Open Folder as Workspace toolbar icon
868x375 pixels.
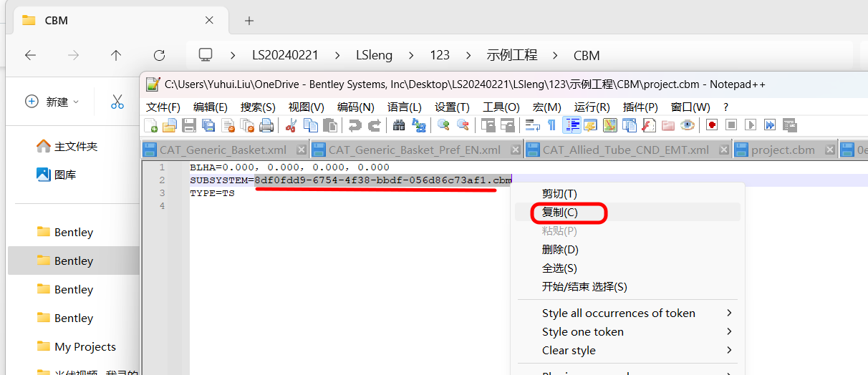point(667,125)
